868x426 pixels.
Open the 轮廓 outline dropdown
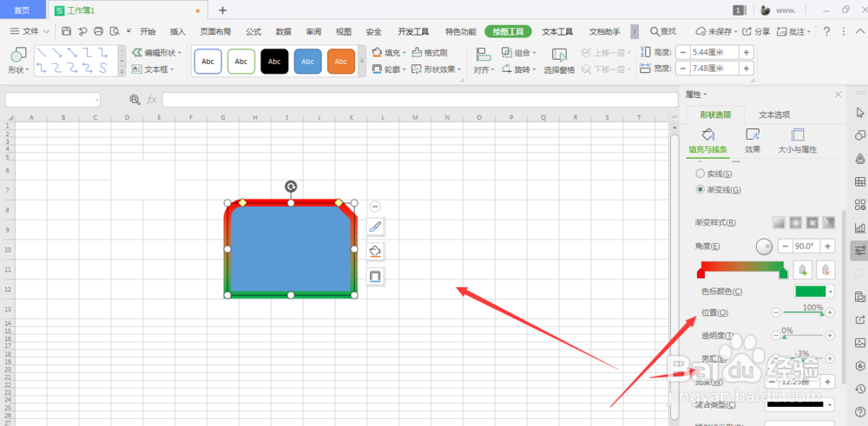coord(389,69)
